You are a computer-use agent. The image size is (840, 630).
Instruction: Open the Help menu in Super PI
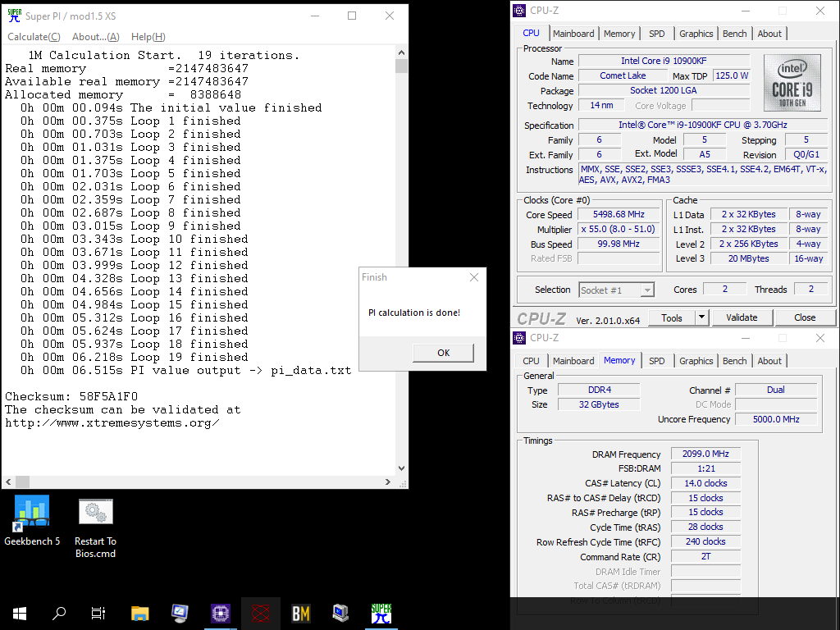pyautogui.click(x=148, y=37)
